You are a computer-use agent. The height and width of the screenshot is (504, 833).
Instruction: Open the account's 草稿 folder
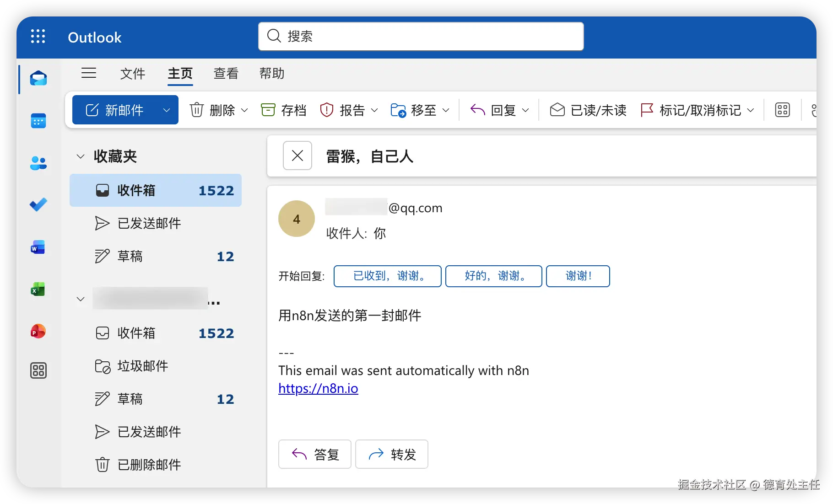tap(156, 399)
